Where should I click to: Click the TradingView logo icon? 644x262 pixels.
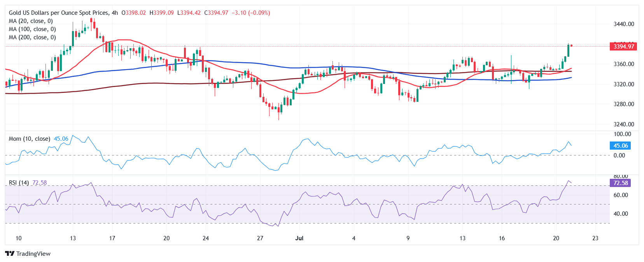point(10,253)
